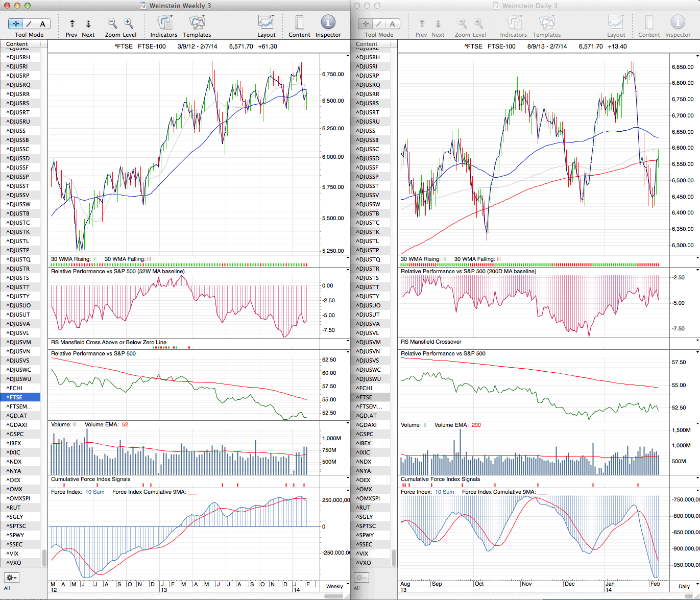Open Indicators in the Weekly window toolbar
The image size is (700, 600).
164,23
